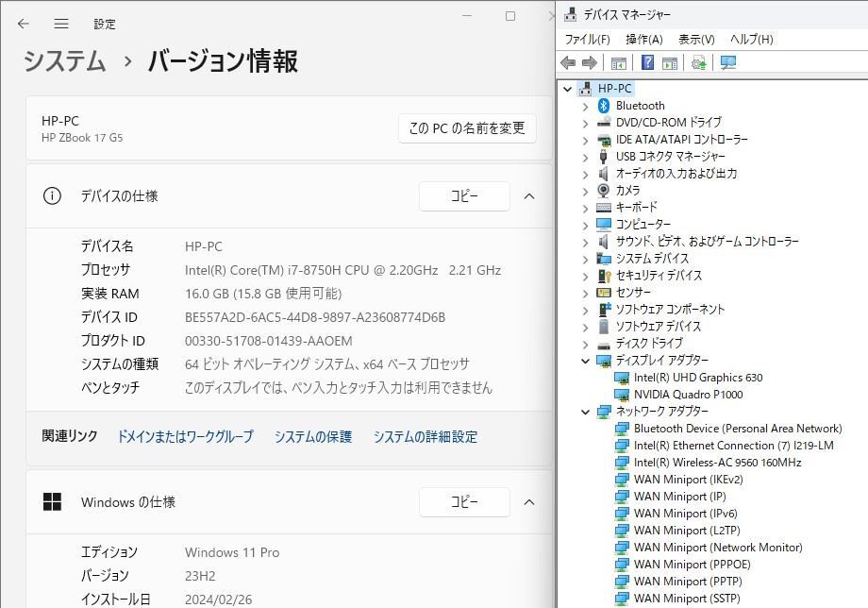The image size is (868, 608).
Task: Click the コンピューター monitor icon
Action: click(604, 225)
